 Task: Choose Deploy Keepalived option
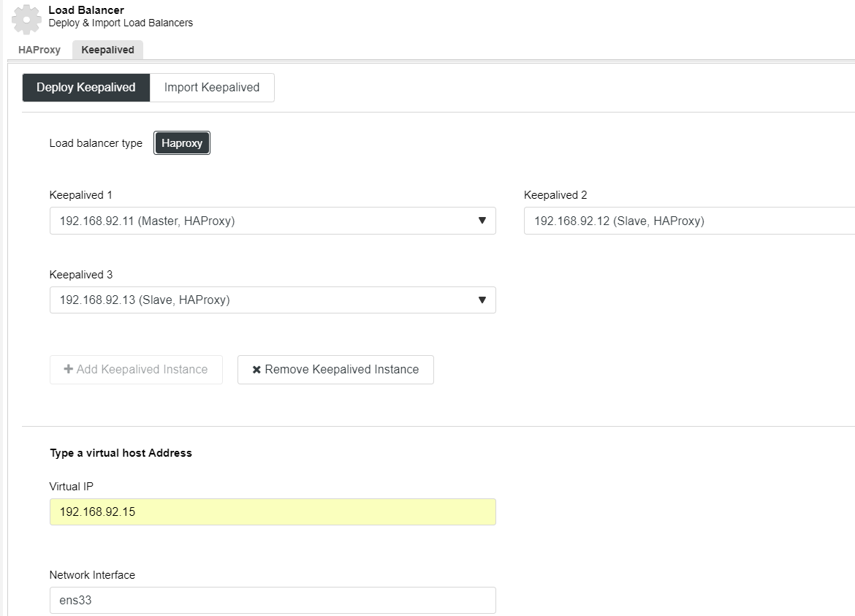pos(86,87)
